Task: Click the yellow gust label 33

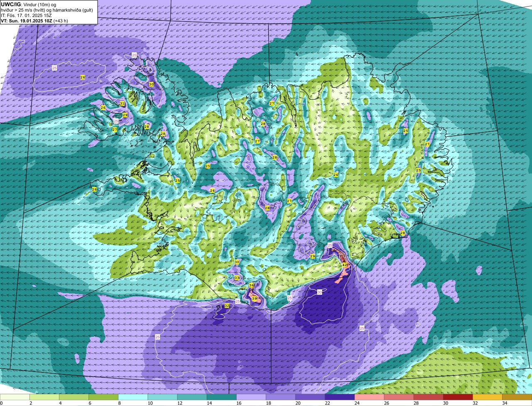Action: 237,278
